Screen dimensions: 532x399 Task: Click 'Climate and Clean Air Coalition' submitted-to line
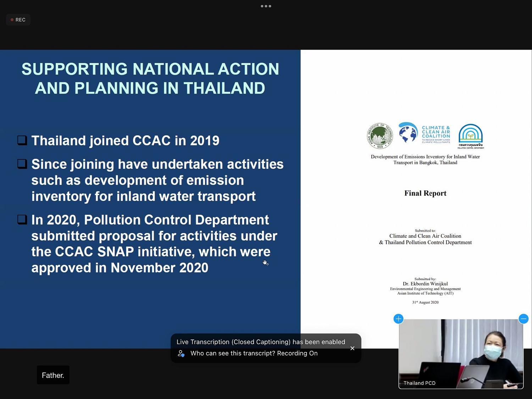(x=425, y=236)
